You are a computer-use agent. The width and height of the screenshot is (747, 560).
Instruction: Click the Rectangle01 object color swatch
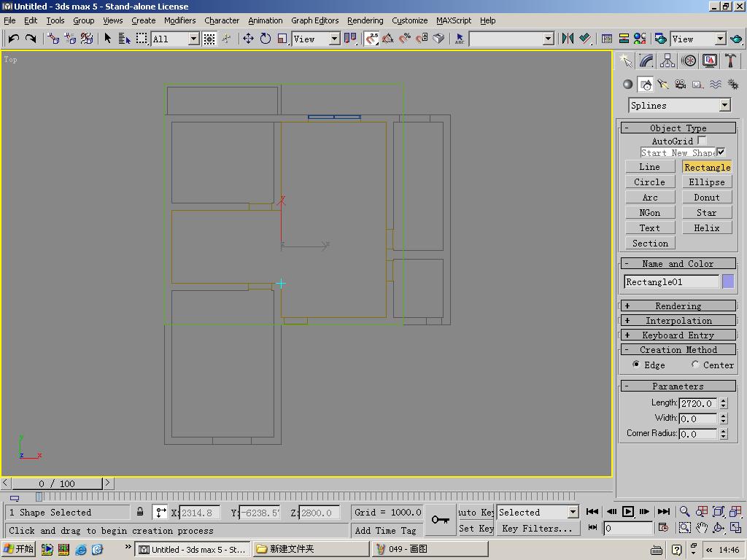pos(728,281)
